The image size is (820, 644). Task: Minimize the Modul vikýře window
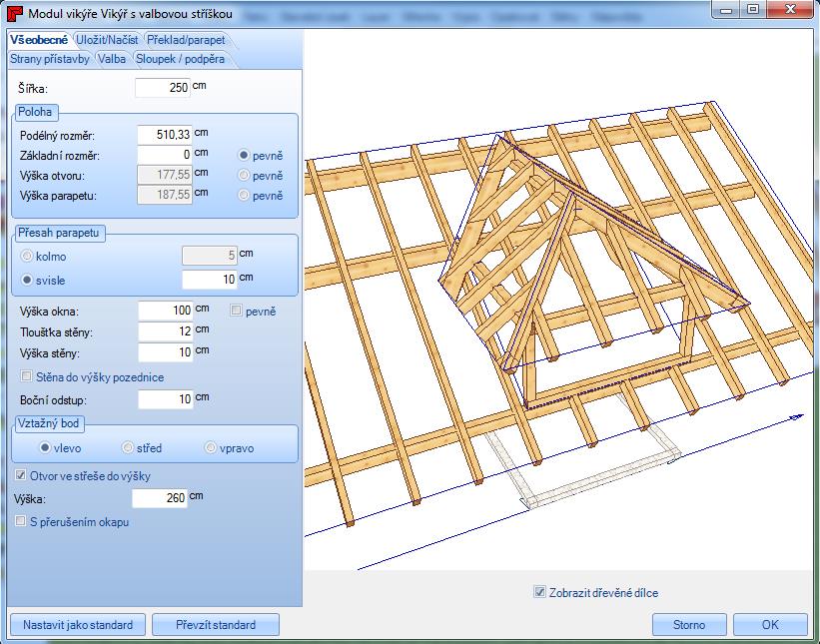click(x=725, y=9)
